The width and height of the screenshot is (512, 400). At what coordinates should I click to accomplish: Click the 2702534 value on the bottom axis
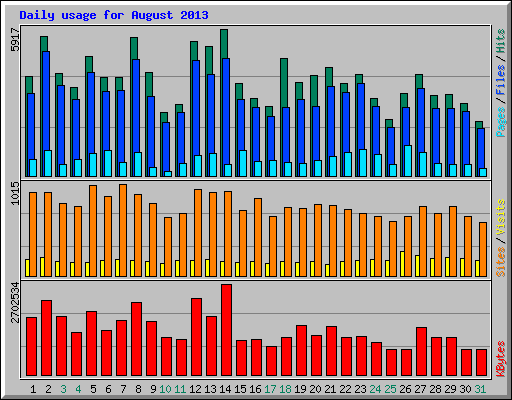[x=15, y=302]
